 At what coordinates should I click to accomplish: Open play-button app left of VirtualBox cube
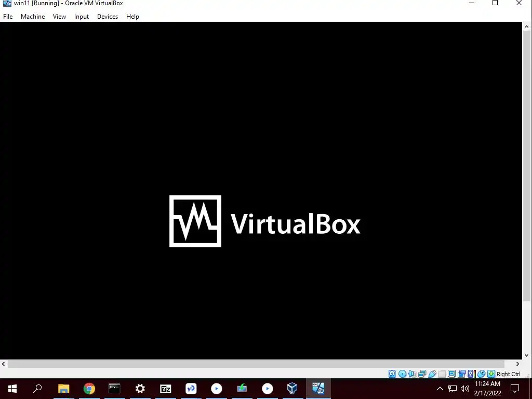pyautogui.click(x=268, y=389)
